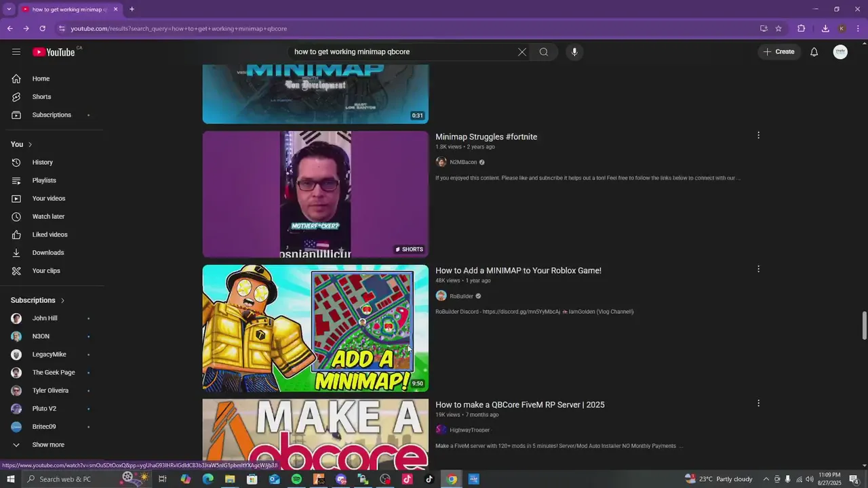Clear the search query with the X
This screenshot has width=868, height=488.
pos(522,52)
